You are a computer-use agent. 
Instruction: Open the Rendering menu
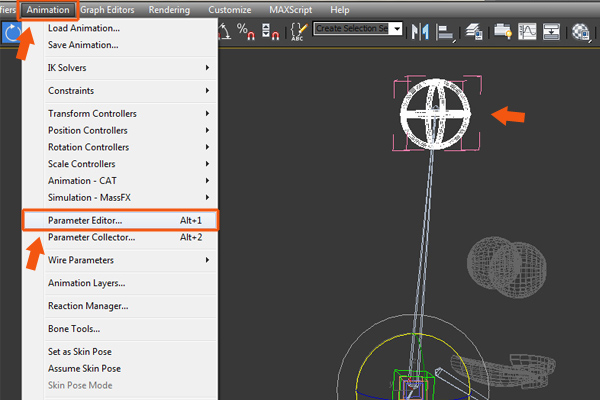pos(169,10)
